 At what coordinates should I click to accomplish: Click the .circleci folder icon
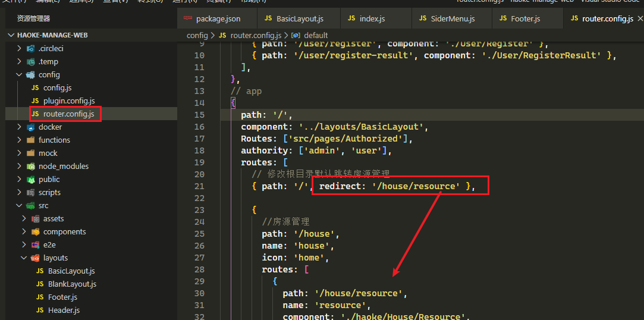point(31,48)
